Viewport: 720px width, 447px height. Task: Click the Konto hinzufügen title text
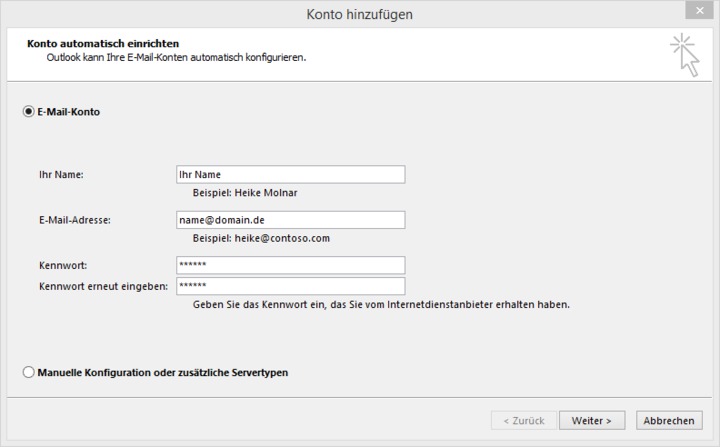[x=360, y=14]
